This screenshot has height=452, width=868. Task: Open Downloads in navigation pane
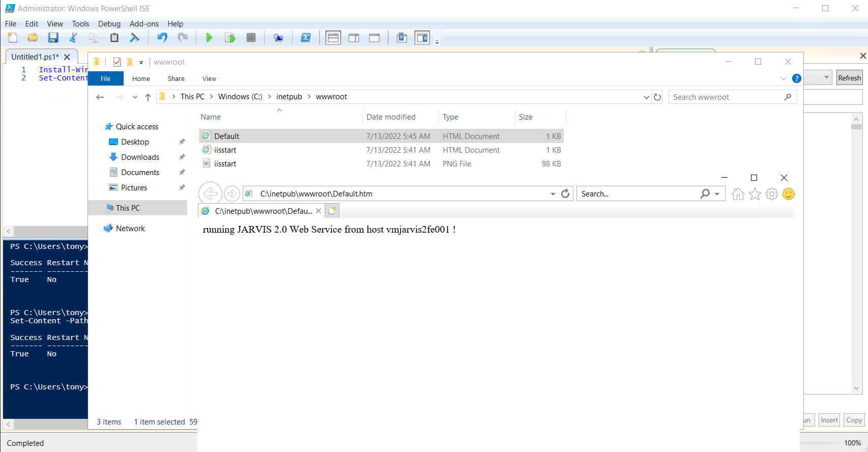140,157
